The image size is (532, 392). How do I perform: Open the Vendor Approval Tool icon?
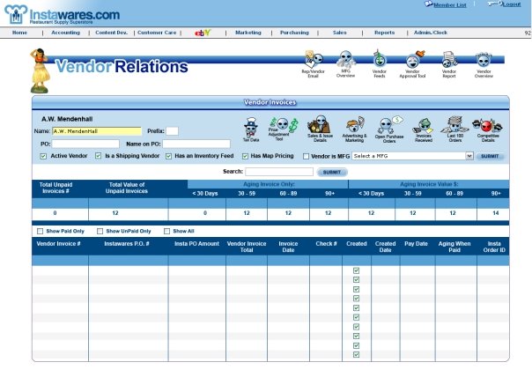tap(413, 60)
